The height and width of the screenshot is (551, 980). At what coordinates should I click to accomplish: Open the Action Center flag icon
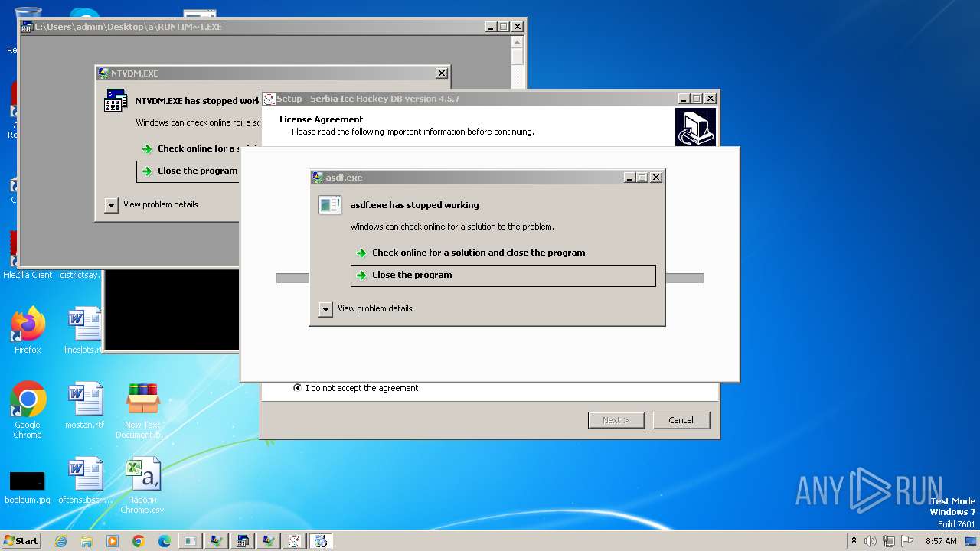(x=907, y=541)
